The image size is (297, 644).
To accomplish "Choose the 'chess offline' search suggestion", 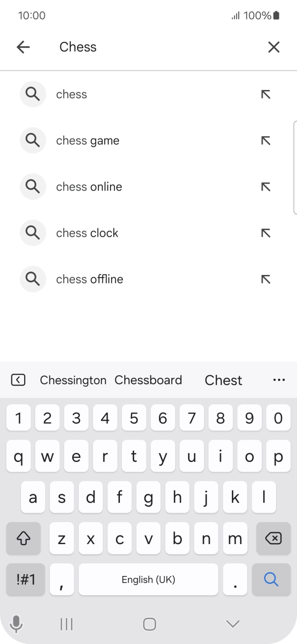I will coord(89,279).
